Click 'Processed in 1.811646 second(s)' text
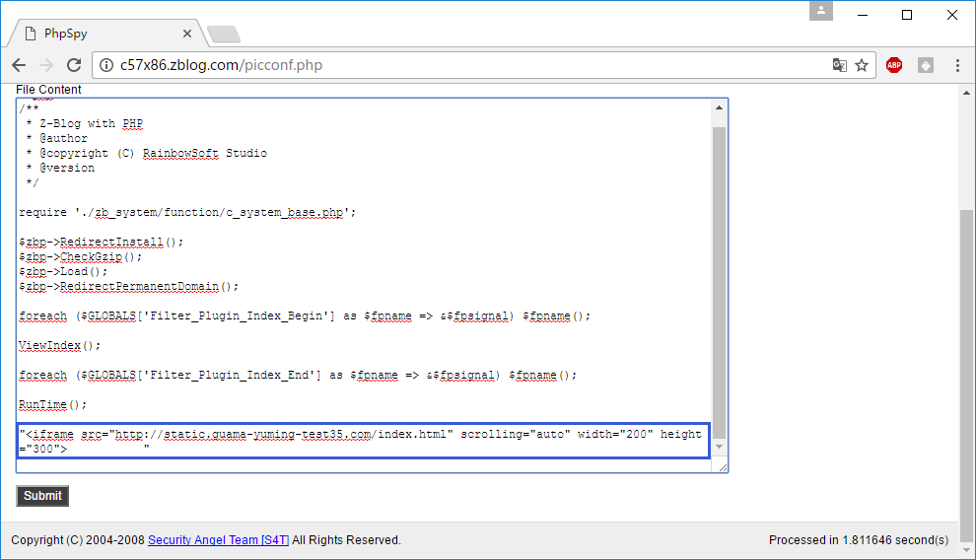The image size is (976, 560). point(859,540)
